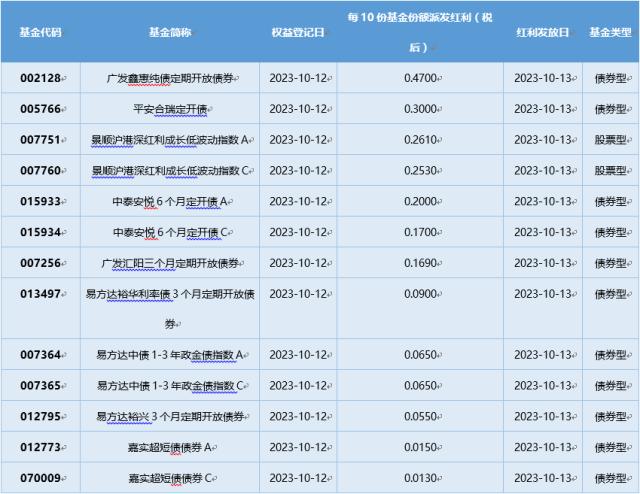640x494 pixels.
Task: Select fund name 广发汇阳三个月定期开放债券
Action: click(170, 263)
